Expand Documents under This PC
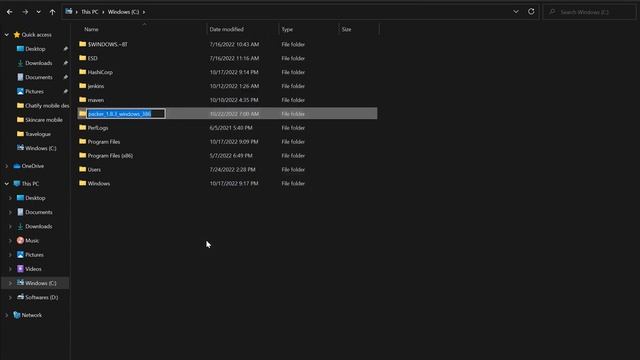Viewport: 640px width, 360px height. tap(10, 212)
